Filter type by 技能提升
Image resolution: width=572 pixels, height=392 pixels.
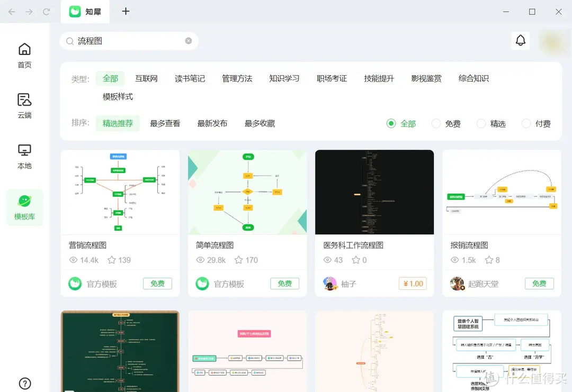pyautogui.click(x=379, y=78)
